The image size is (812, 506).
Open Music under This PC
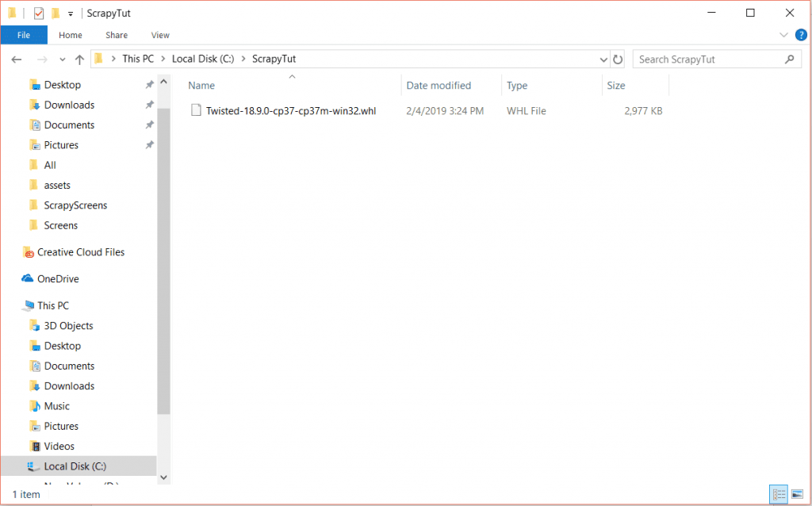pyautogui.click(x=56, y=406)
